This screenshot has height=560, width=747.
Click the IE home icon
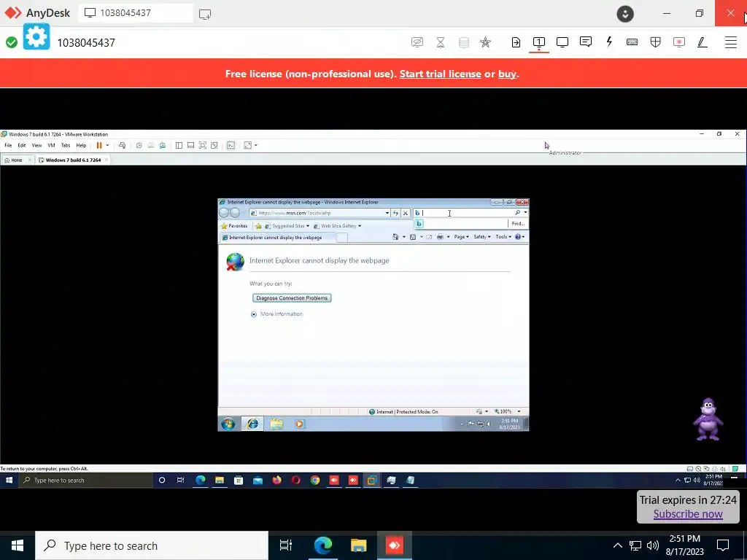[x=395, y=237]
